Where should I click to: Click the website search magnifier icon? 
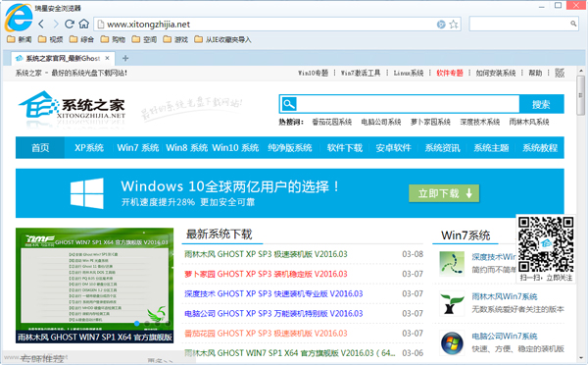(289, 104)
